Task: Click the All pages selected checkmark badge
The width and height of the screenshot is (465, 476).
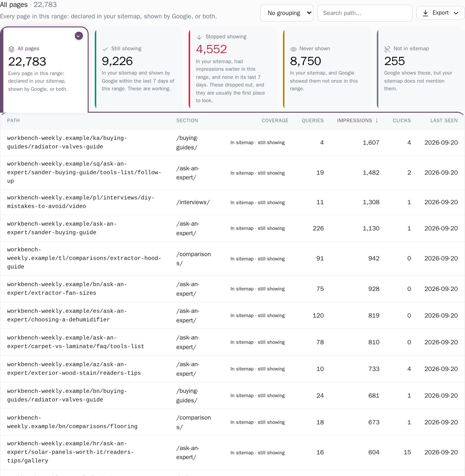Action: 79,36
